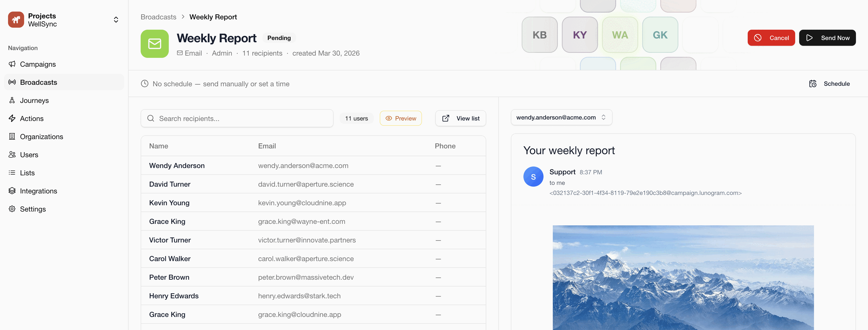Screen dimensions: 868x330
Task: Click the KB recipient avatar tile
Action: click(539, 35)
